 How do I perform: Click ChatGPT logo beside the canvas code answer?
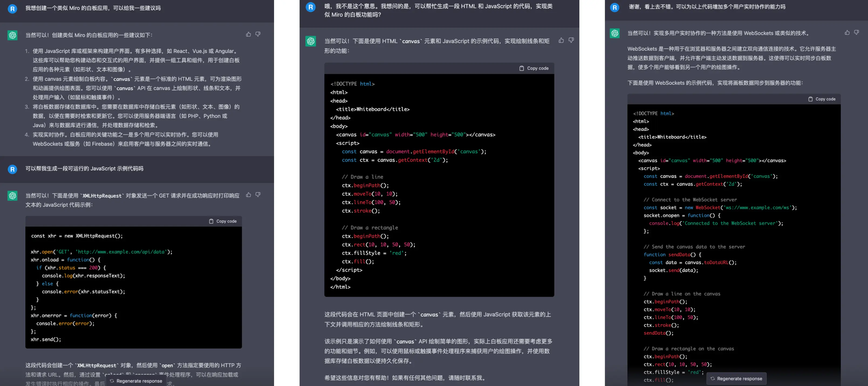click(x=310, y=41)
